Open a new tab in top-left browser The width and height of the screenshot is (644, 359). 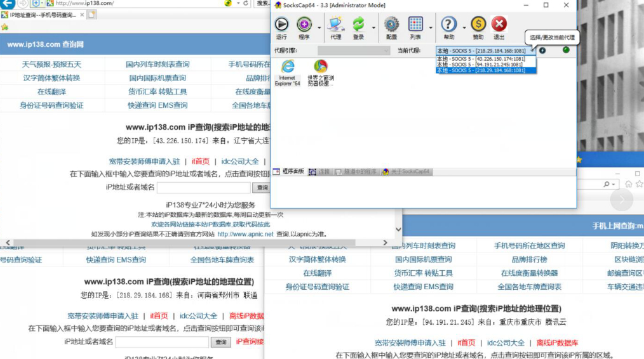point(91,15)
